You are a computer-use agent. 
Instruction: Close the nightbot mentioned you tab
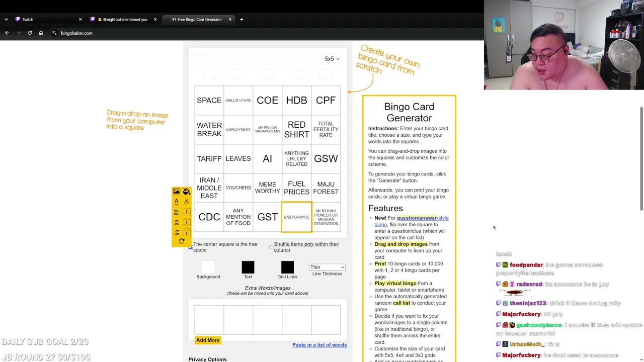pos(155,20)
